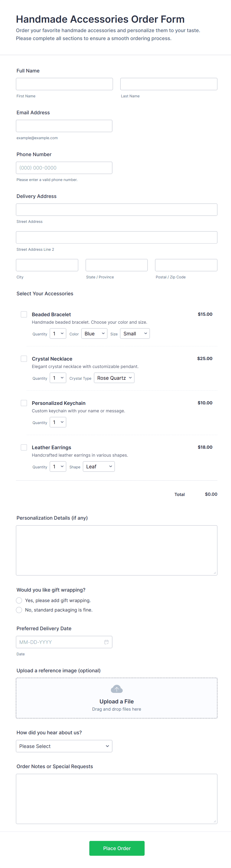Click the calendar icon in delivery date field
Image resolution: width=231 pixels, height=868 pixels.
106,642
